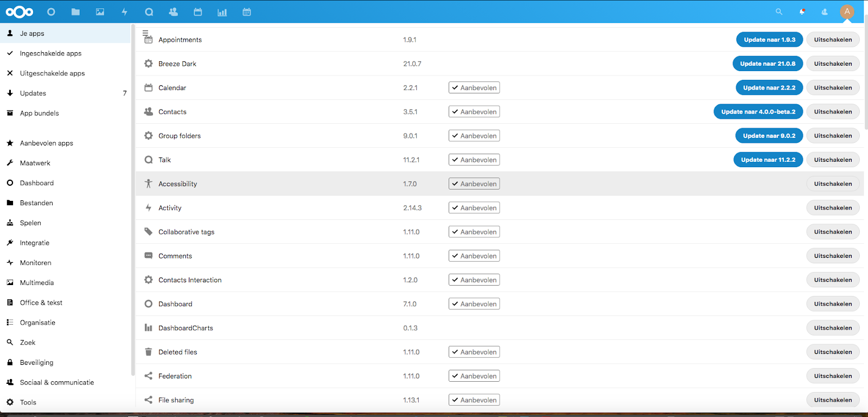Update Group folders to 9.0.2
This screenshot has width=868, height=417.
pyautogui.click(x=769, y=136)
